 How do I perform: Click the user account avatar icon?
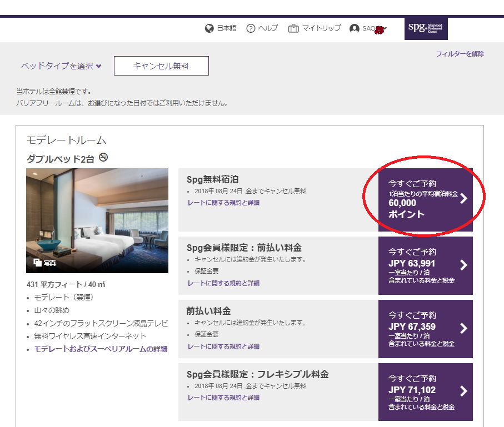354,28
